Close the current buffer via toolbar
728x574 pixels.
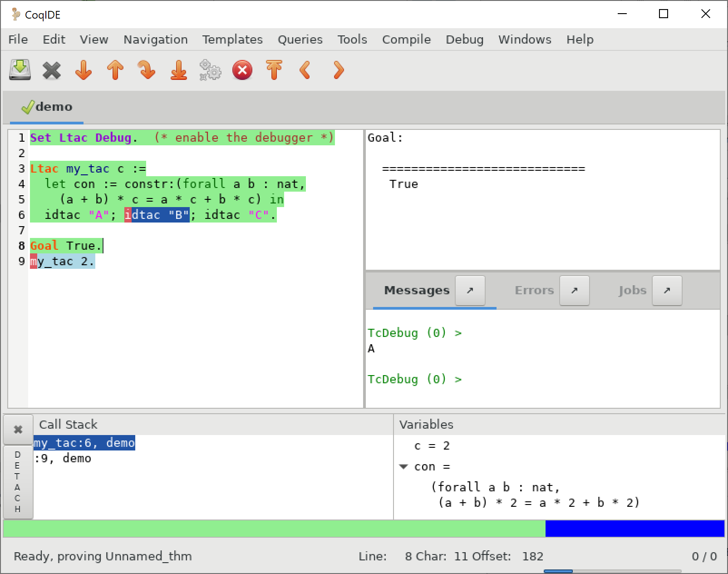pyautogui.click(x=51, y=70)
